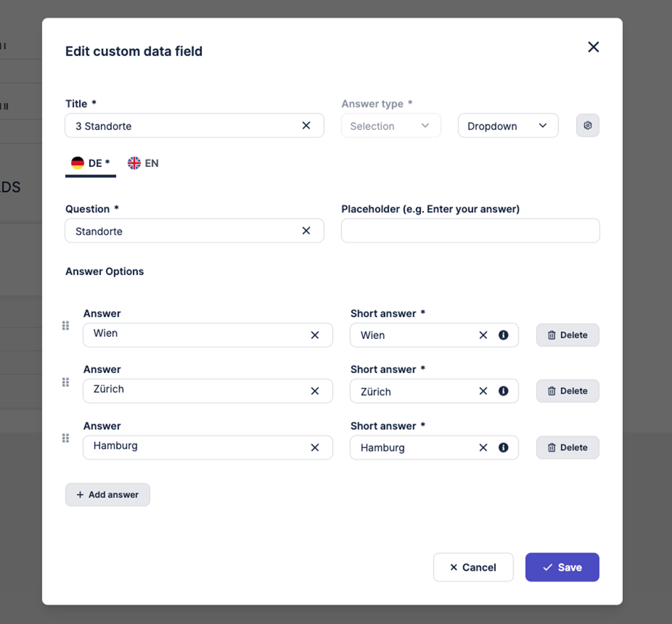Select the DE language tab
Image resolution: width=672 pixels, height=624 pixels.
90,163
